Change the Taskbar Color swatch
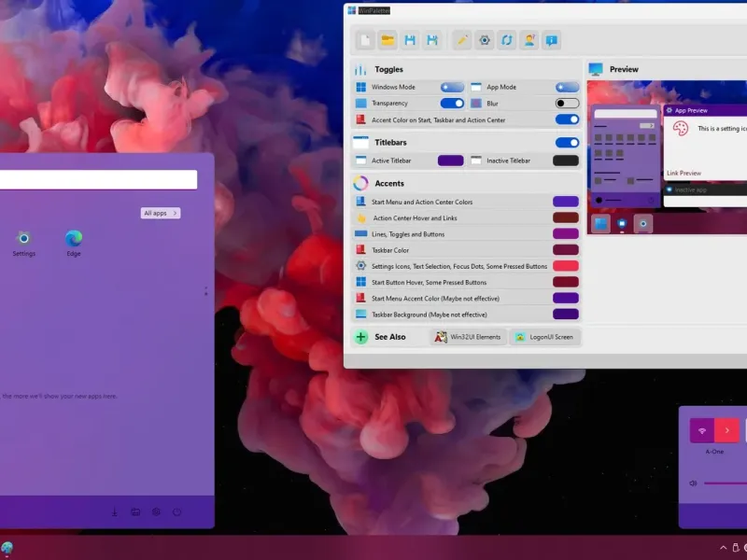Viewport: 747px width, 560px height. 566,250
